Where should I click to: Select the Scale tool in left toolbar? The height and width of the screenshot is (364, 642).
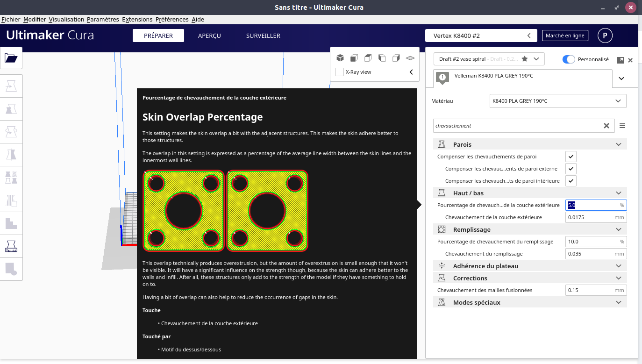click(x=11, y=108)
